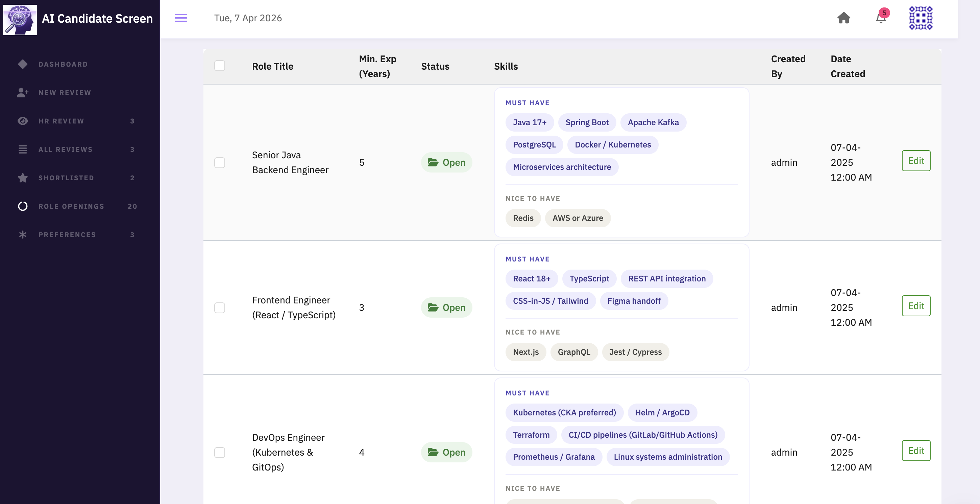Click the Apache Kafka skill tag
980x504 pixels.
[653, 122]
